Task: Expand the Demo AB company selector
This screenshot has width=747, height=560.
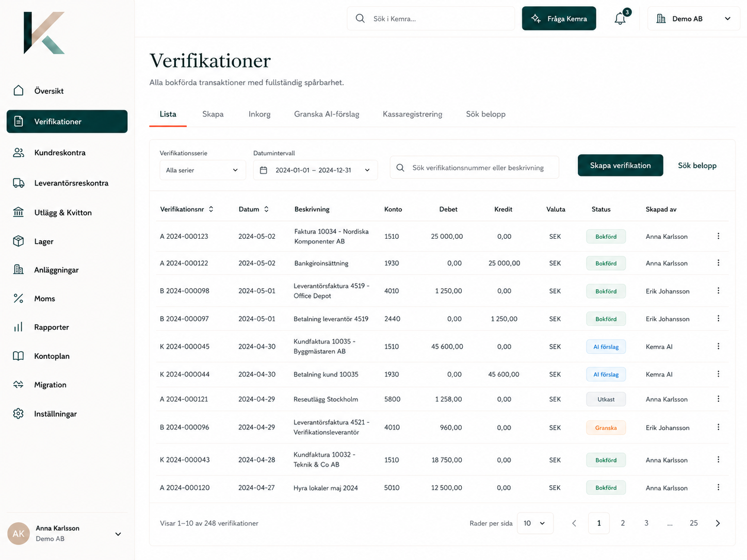Action: [693, 19]
